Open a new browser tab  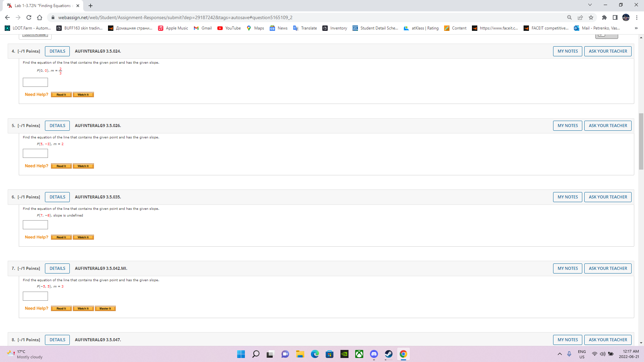[91, 6]
